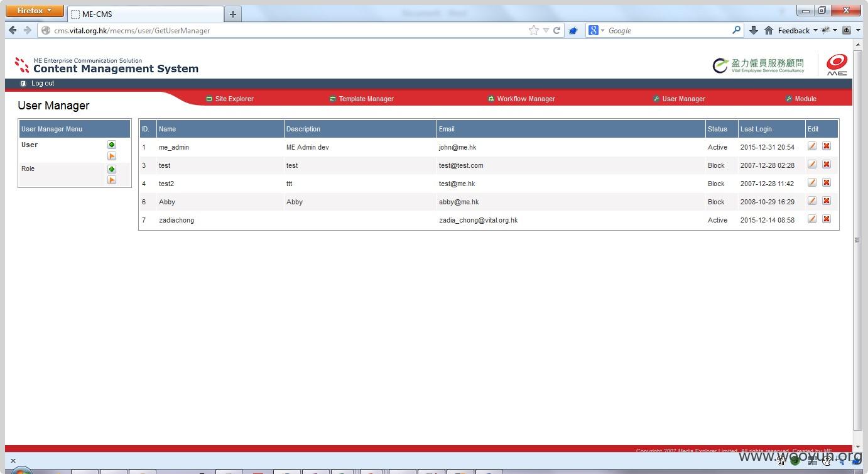Go forward in browser history
This screenshot has width=868, height=474.
(27, 30)
